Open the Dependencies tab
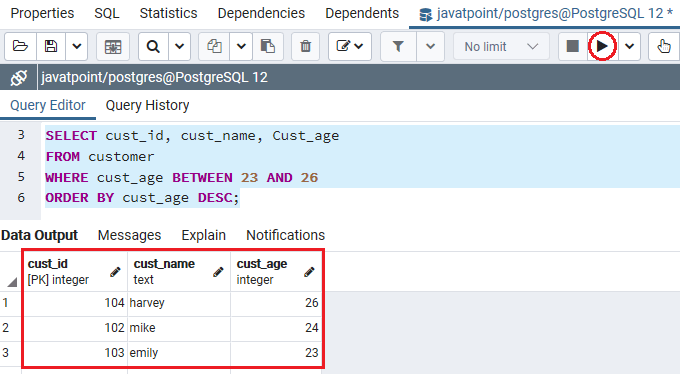The width and height of the screenshot is (680, 374). (x=261, y=13)
